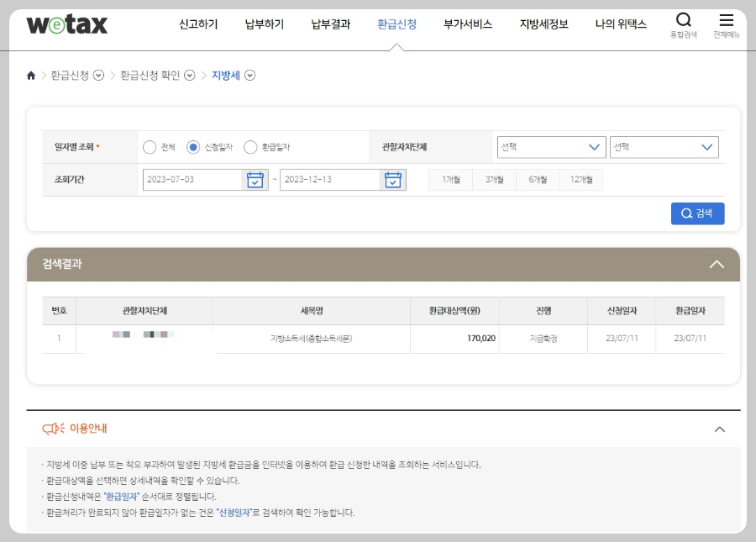Click the 환급대상액(원) column header

(454, 311)
